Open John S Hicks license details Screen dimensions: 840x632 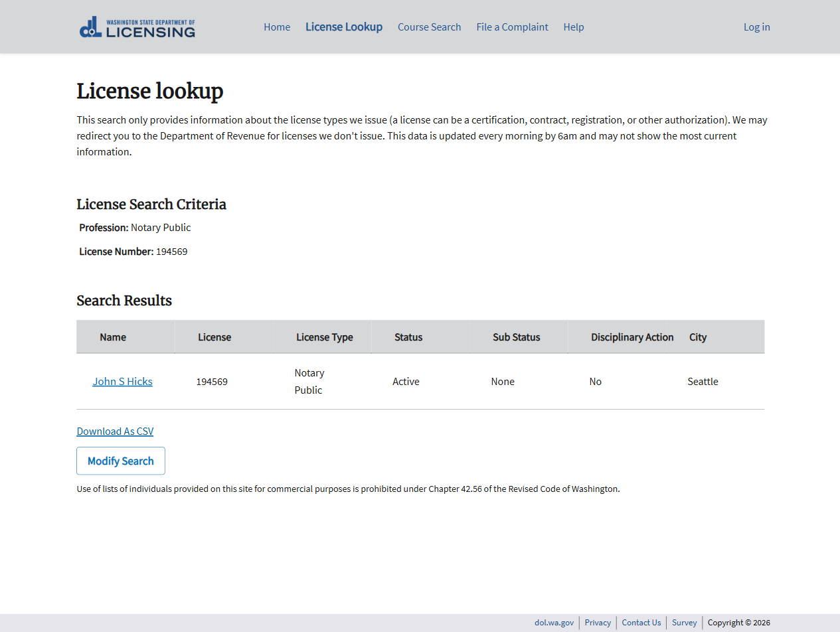(x=122, y=382)
